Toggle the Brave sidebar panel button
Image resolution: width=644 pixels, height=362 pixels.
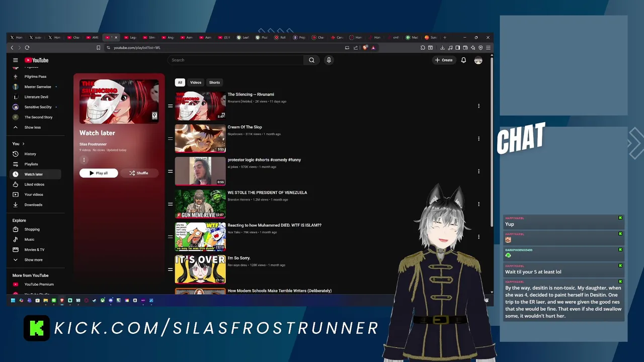click(x=458, y=48)
